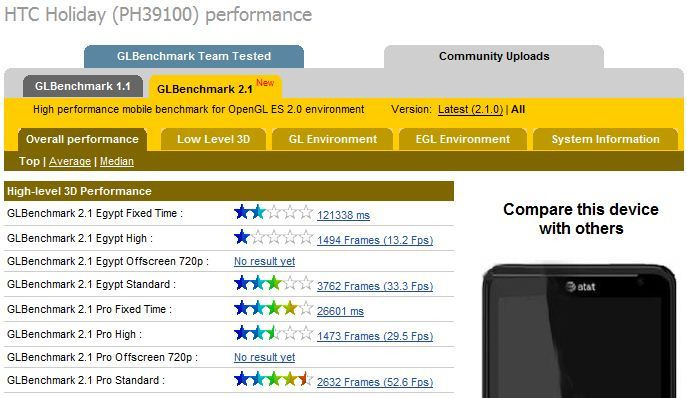The height and width of the screenshot is (398, 687).
Task: Switch to Median results view
Action: point(117,161)
